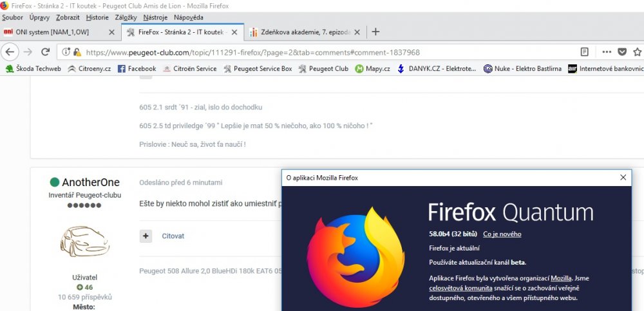Open a new tab with plus button
This screenshot has height=311, width=644.
375,32
